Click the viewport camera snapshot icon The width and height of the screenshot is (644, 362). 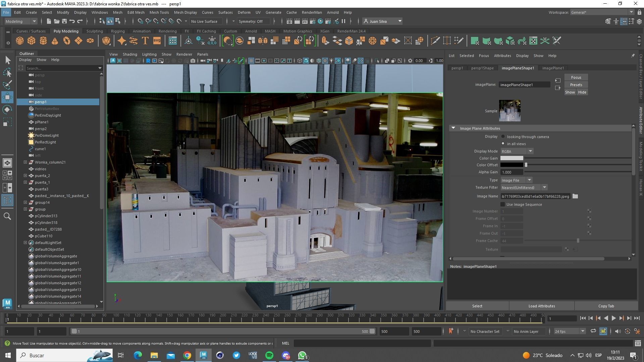click(193, 61)
